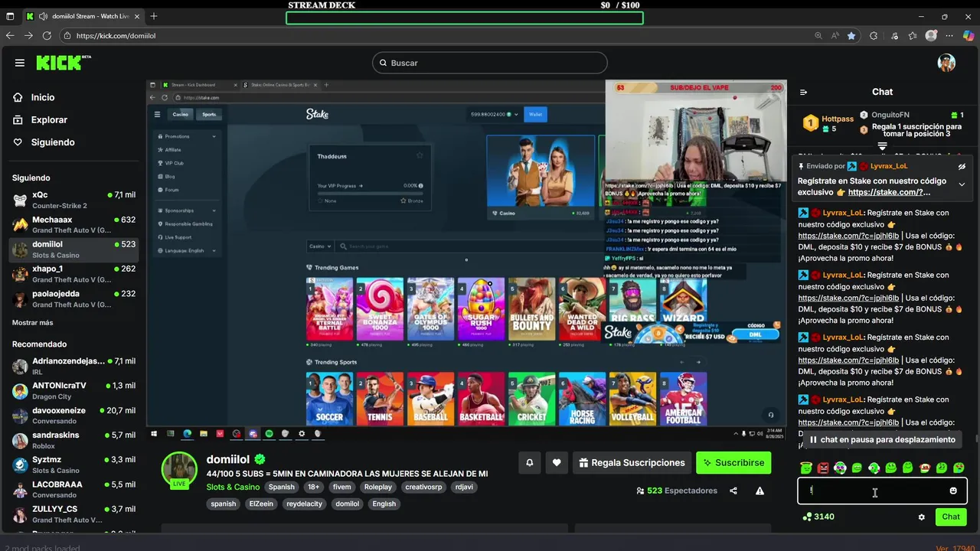The height and width of the screenshot is (551, 980).
Task: Resume chat via 'chat en pausa' banner
Action: [883, 440]
